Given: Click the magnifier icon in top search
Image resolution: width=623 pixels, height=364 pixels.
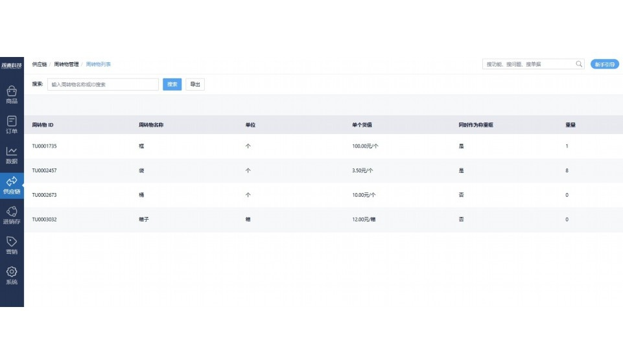Looking at the screenshot, I should [x=579, y=64].
